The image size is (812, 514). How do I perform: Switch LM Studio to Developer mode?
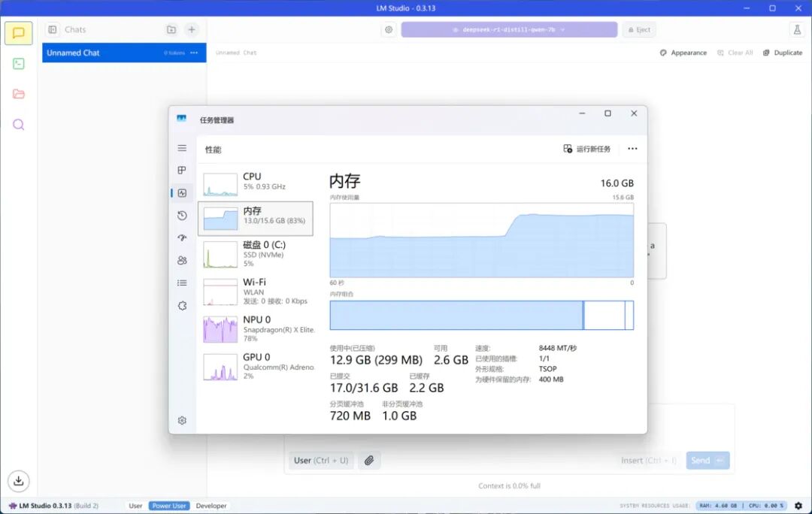(x=211, y=506)
